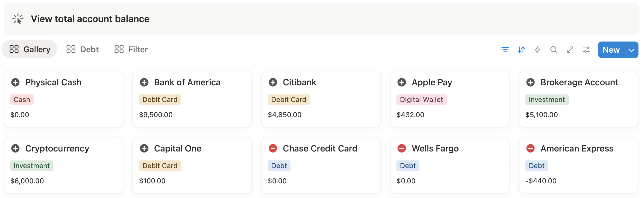Click the blue New button
Viewport: 644px width, 198px height.
pos(611,50)
